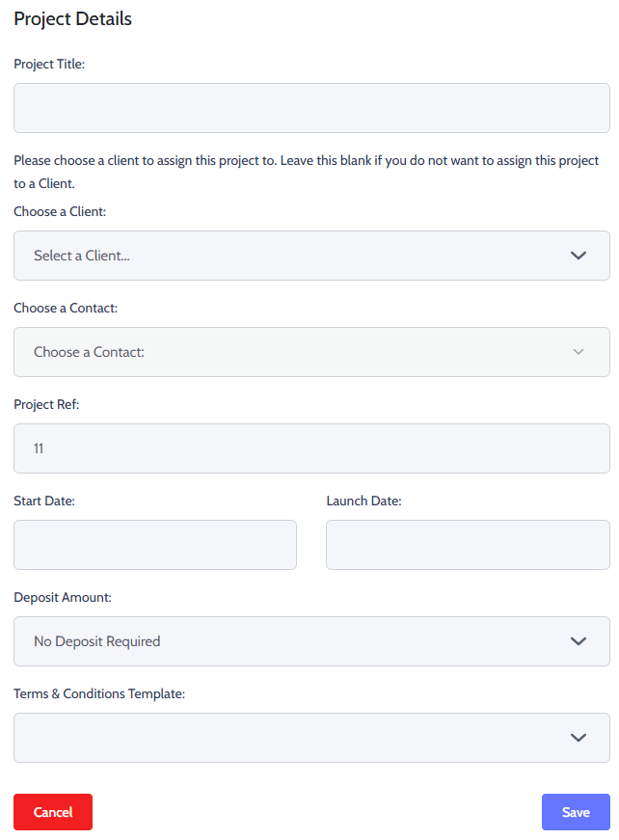The height and width of the screenshot is (840, 619).
Task: Click the Start Date label
Action: pyautogui.click(x=44, y=501)
